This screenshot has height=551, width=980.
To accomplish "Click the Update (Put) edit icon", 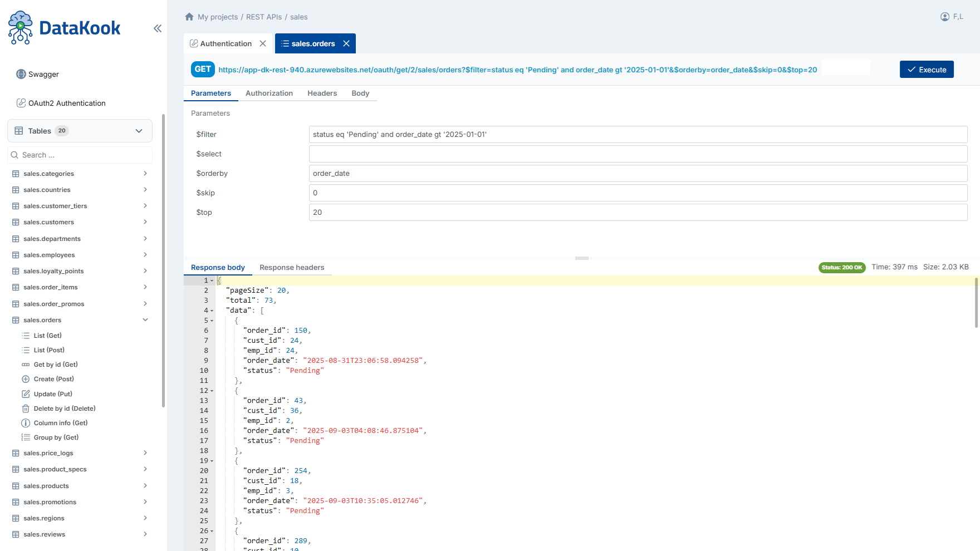I will pyautogui.click(x=26, y=394).
